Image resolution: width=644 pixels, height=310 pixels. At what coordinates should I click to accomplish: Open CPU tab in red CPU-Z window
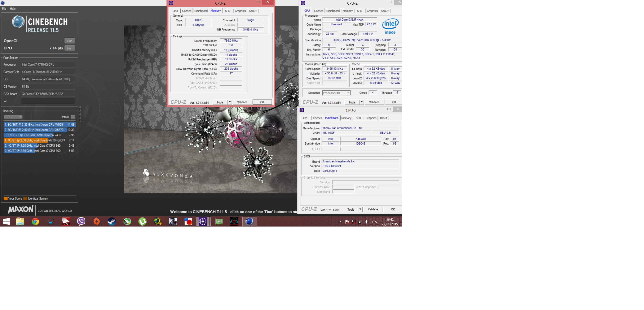point(175,11)
